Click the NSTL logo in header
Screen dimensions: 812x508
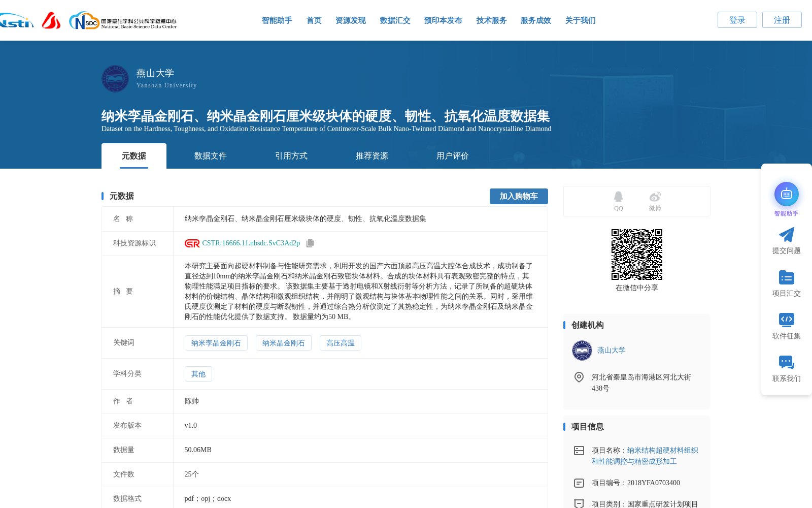click(16, 21)
